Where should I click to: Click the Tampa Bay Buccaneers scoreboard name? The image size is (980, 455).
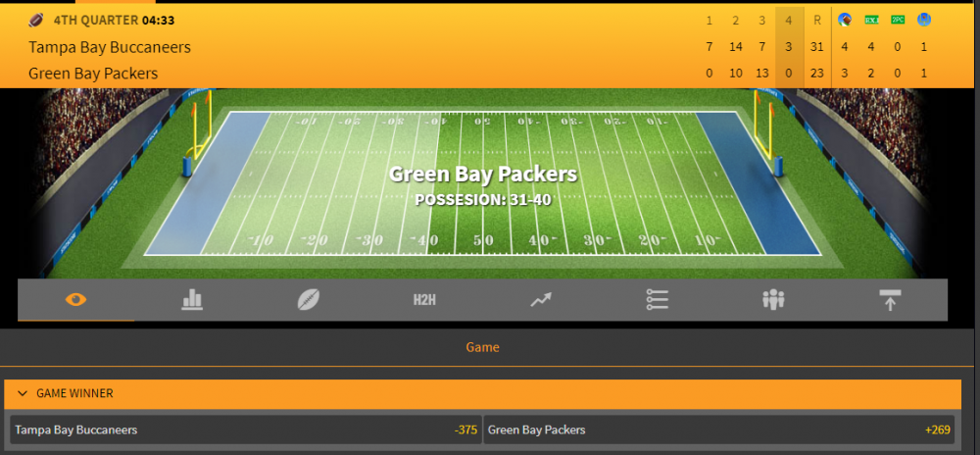(110, 47)
